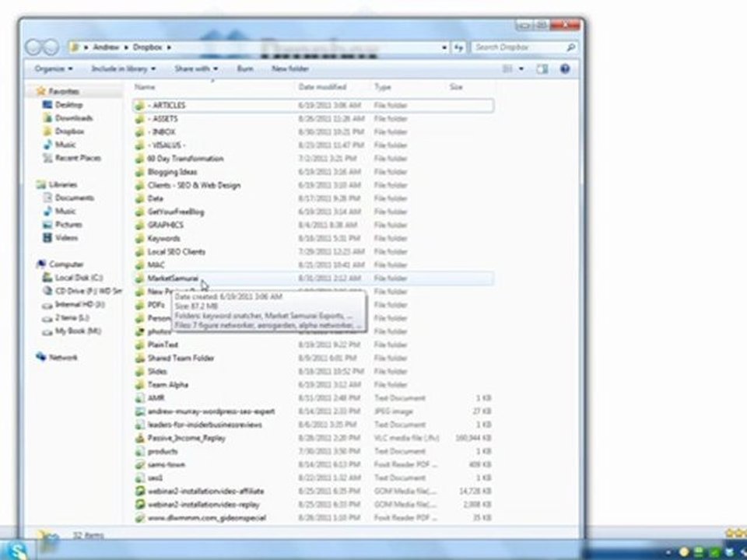Select CD Drive (F:) in sidebar
This screenshot has height=560, width=747.
[x=88, y=290]
